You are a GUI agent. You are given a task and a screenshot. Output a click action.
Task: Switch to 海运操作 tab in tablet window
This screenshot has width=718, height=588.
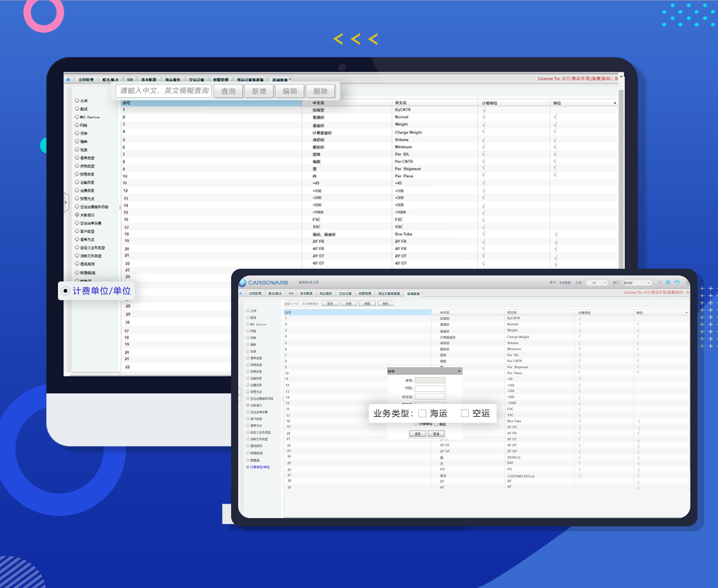pos(326,293)
